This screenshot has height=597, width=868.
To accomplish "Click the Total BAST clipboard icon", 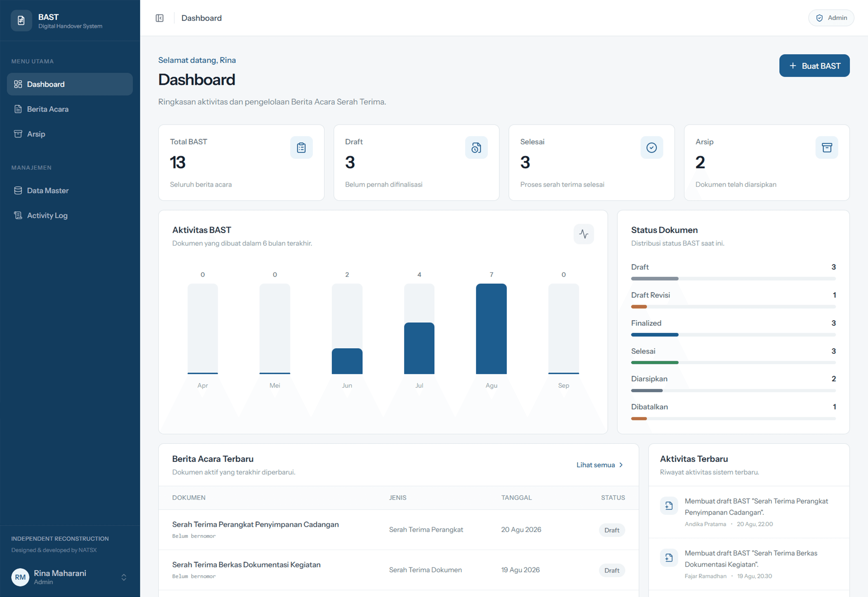I will pos(301,148).
